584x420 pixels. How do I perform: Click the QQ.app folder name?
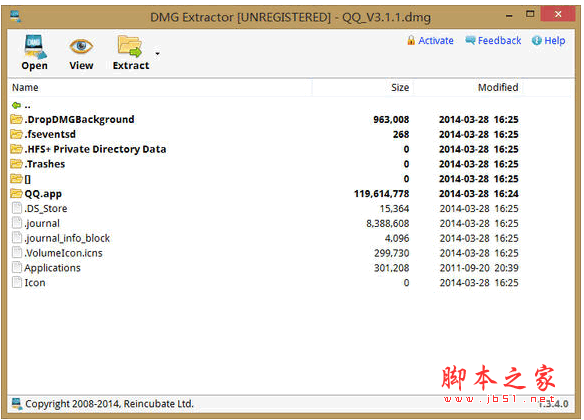(43, 194)
